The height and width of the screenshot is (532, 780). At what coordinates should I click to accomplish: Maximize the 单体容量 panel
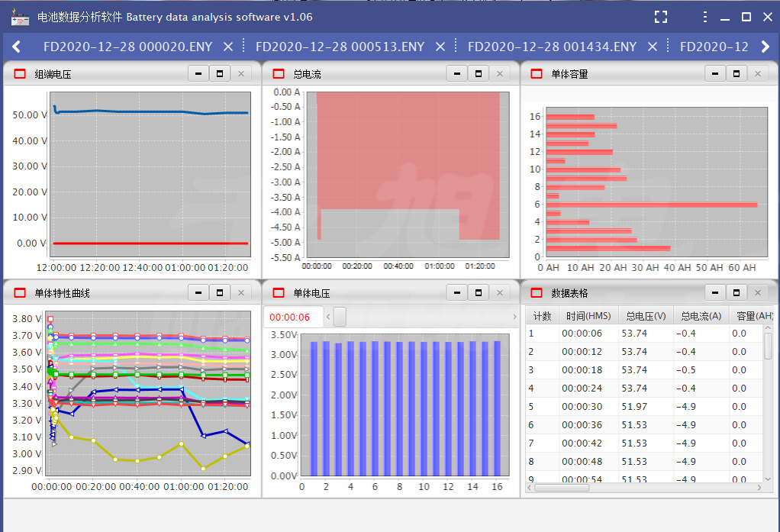[x=736, y=73]
